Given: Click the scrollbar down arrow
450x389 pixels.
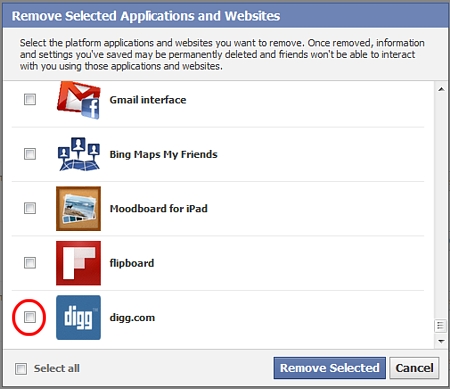Looking at the screenshot, I should [441, 341].
